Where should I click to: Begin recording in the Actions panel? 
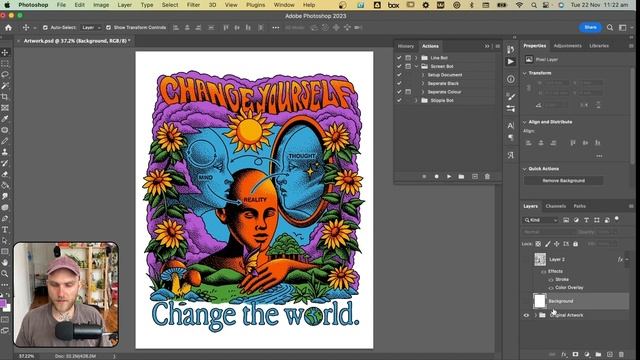[436, 176]
